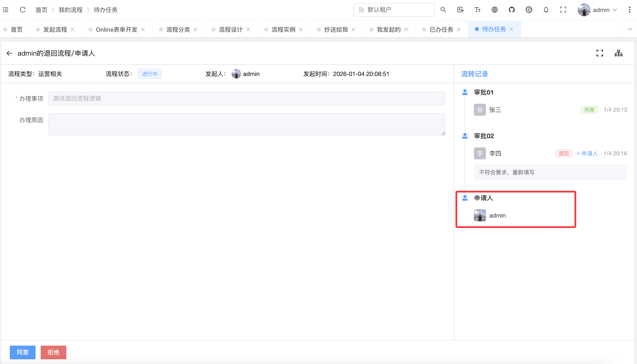
Task: Fullscreen the task detail panel
Action: click(600, 53)
